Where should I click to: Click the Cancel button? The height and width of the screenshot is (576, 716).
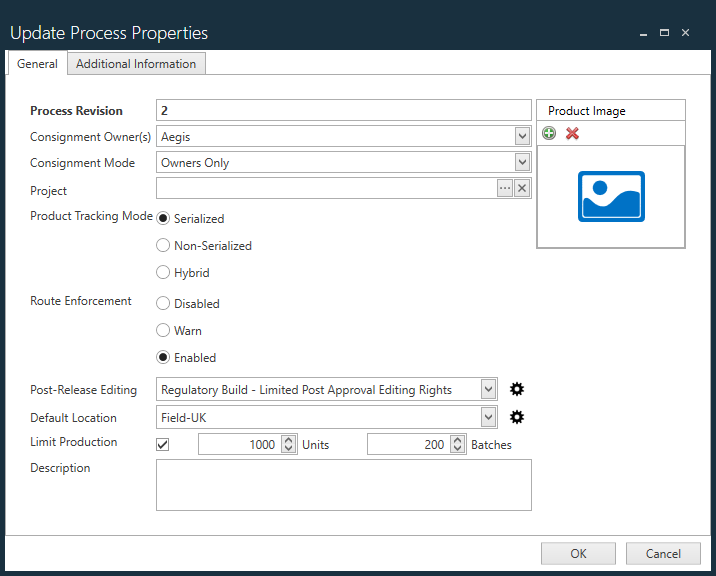tap(663, 553)
